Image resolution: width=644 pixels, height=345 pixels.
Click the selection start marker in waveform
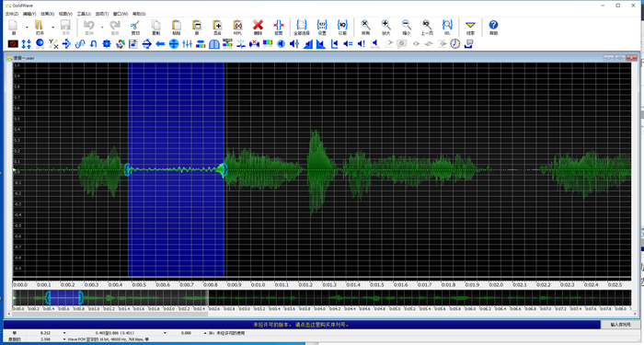click(127, 169)
